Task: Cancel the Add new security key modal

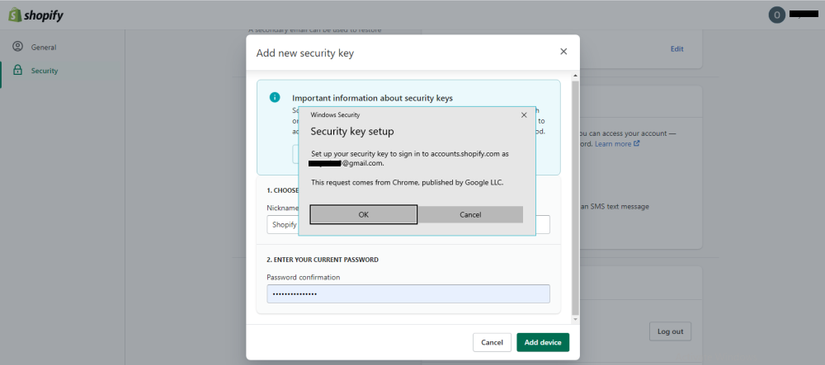Action: tap(492, 342)
